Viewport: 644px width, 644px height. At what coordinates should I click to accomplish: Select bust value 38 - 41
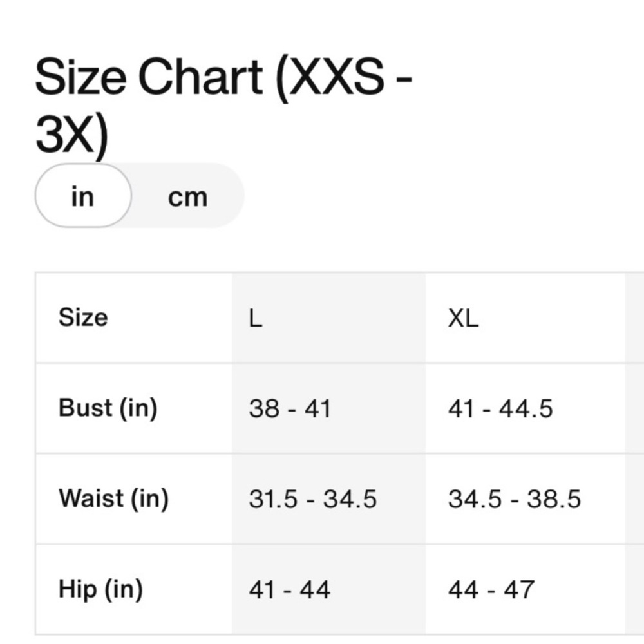click(x=290, y=409)
